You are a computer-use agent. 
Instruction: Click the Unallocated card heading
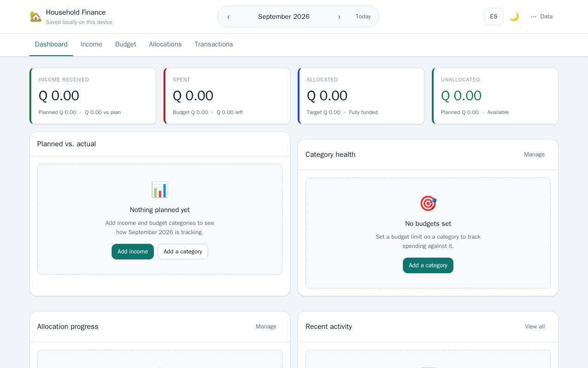coord(460,80)
